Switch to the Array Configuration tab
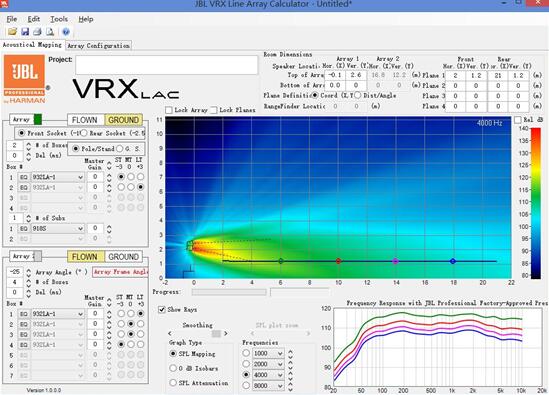 point(98,46)
